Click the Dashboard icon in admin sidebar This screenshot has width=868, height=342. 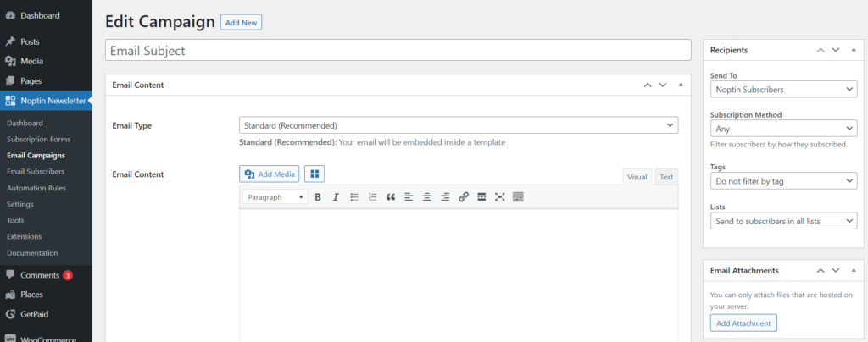click(x=10, y=15)
